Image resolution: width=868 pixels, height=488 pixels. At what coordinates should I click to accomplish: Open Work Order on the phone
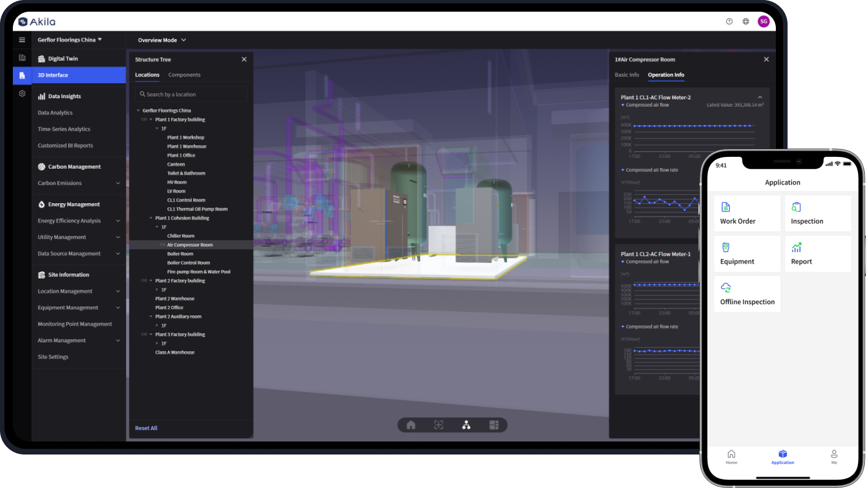[747, 213]
